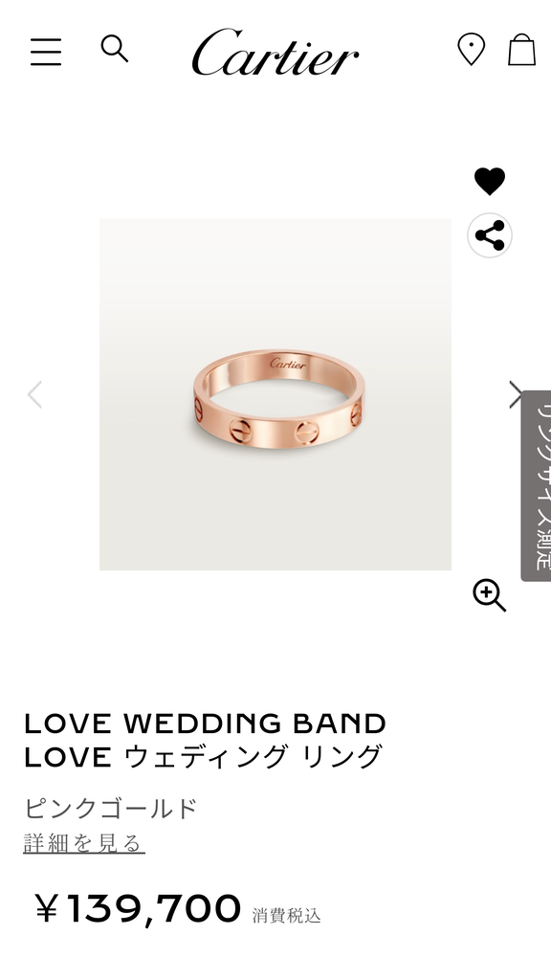This screenshot has width=551, height=980.
Task: Show the previous product image
Action: [35, 394]
